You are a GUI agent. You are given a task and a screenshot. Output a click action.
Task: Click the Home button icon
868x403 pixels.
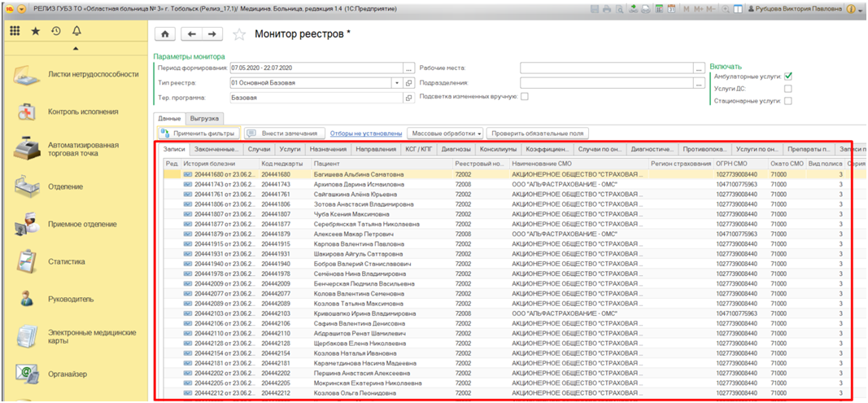164,34
